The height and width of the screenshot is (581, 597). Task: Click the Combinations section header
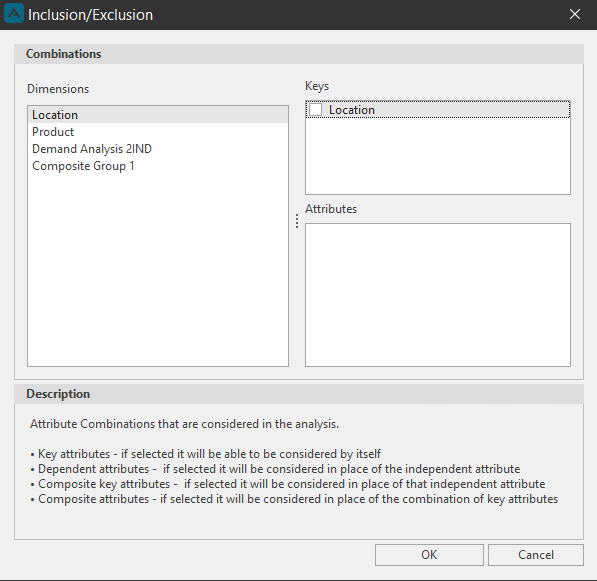click(299, 54)
